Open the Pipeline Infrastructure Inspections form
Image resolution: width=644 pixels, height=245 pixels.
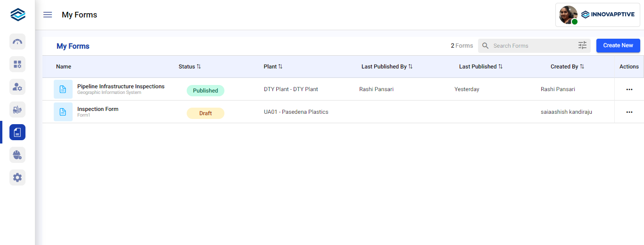[121, 86]
